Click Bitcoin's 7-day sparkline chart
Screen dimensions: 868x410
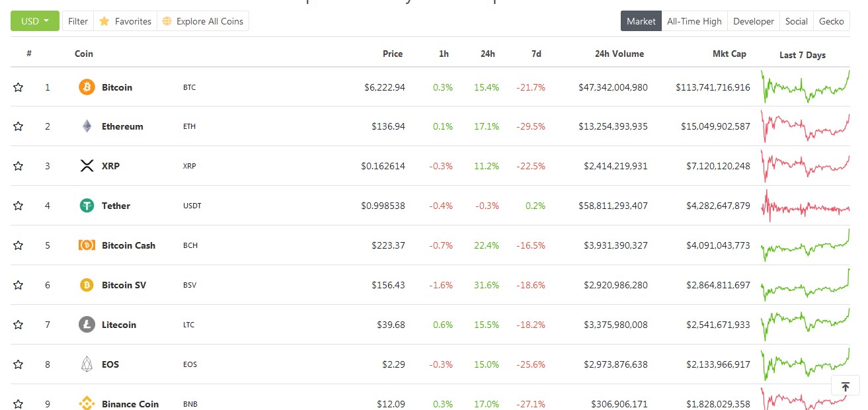coord(805,87)
